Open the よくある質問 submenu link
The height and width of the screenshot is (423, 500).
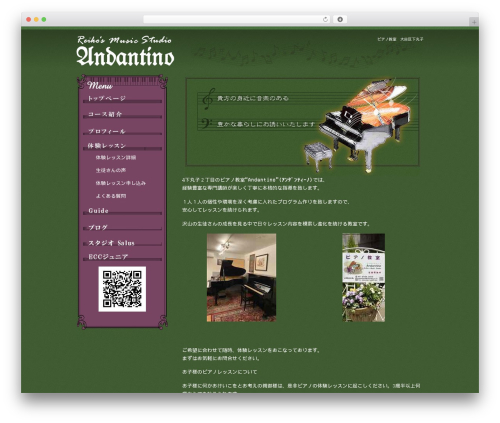(x=111, y=196)
